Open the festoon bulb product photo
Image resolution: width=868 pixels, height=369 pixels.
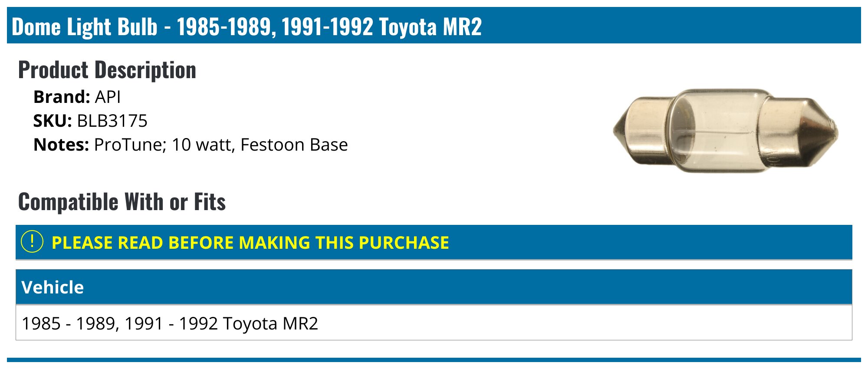tap(725, 130)
